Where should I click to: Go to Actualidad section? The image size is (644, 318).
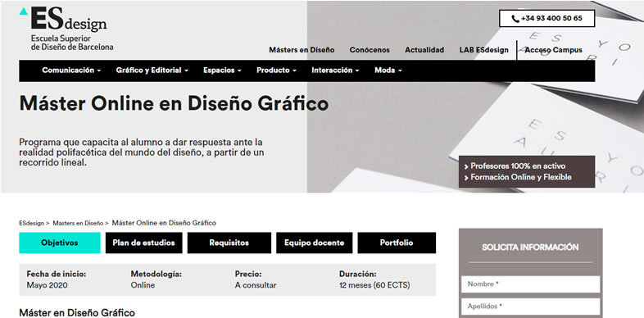(424, 50)
